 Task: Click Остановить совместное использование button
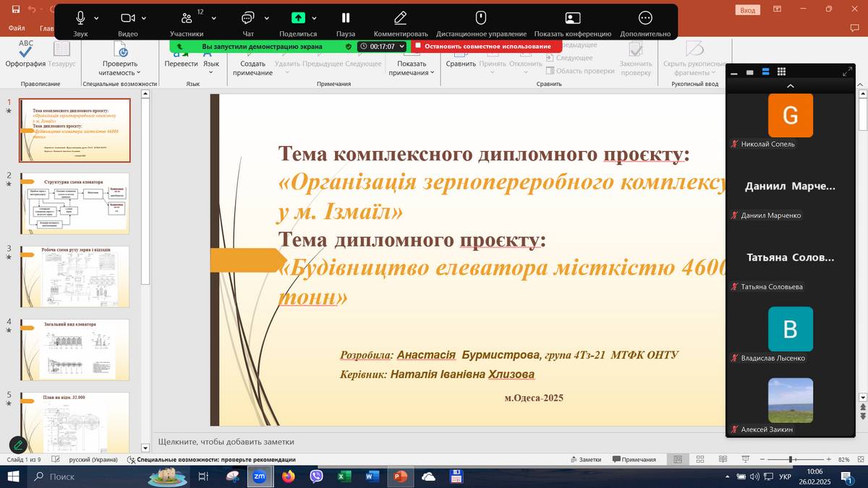[x=482, y=46]
